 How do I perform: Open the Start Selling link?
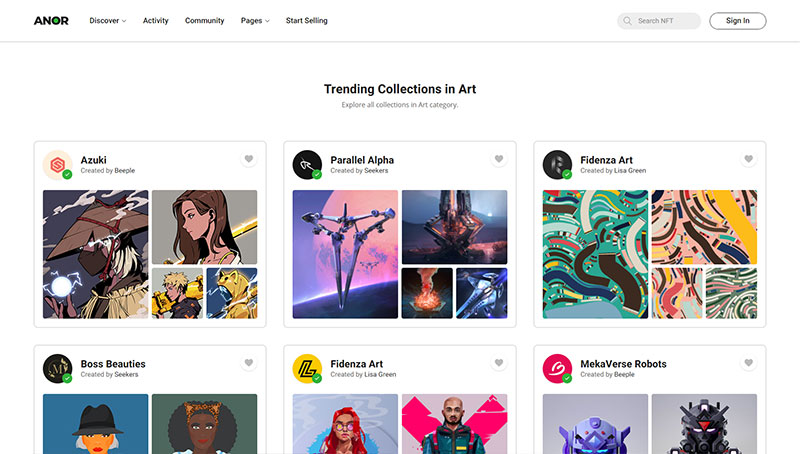pyautogui.click(x=307, y=21)
